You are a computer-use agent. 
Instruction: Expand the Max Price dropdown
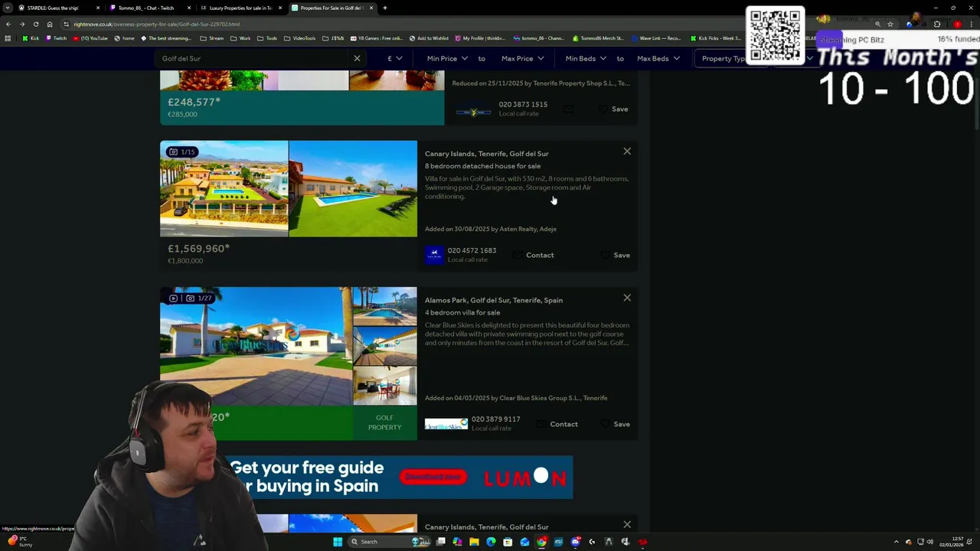[523, 58]
